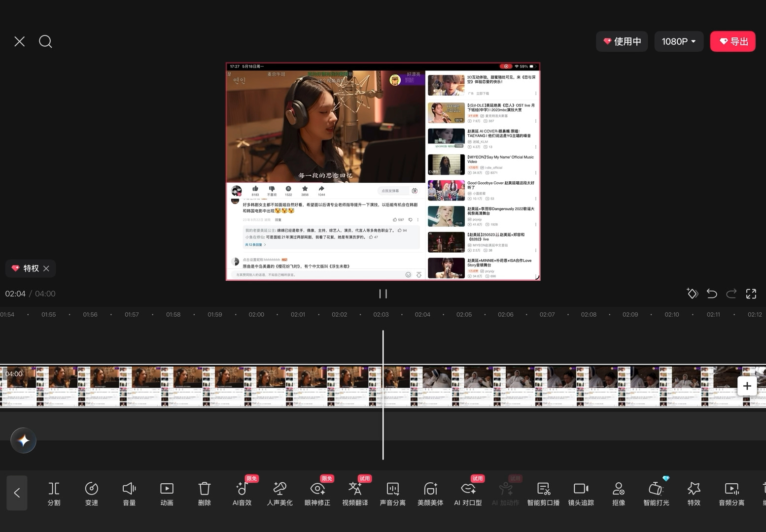Click the 使用中 membership button
The image size is (766, 532).
[x=622, y=41]
